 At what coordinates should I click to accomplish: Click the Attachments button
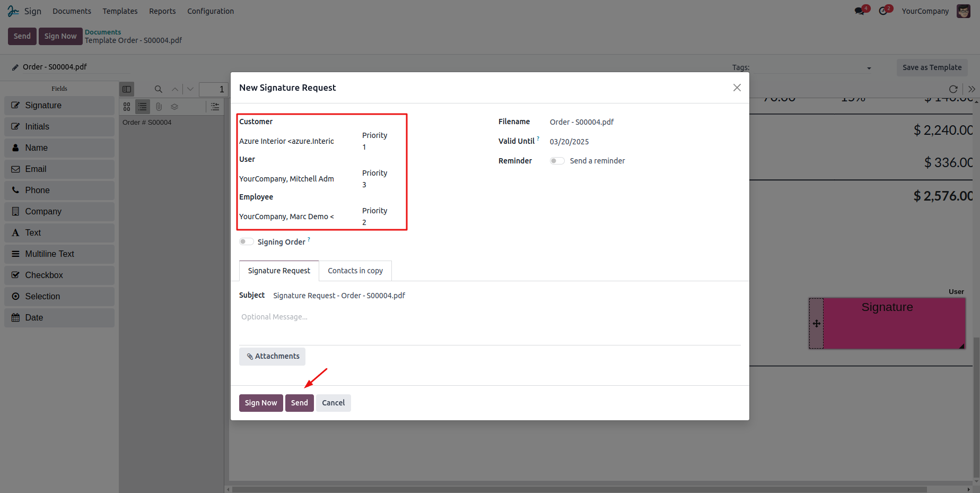point(272,356)
